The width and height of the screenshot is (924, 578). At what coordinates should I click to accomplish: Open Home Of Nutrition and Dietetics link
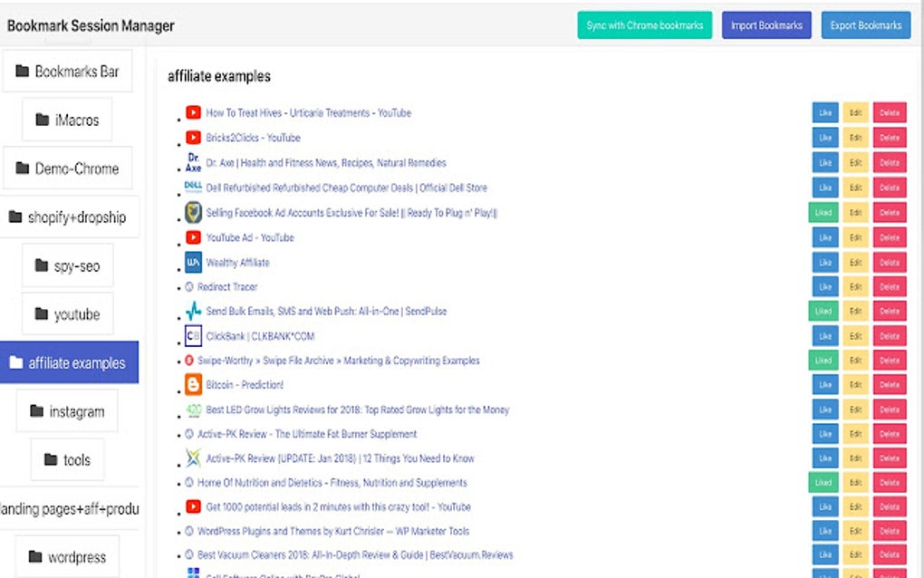point(332,483)
